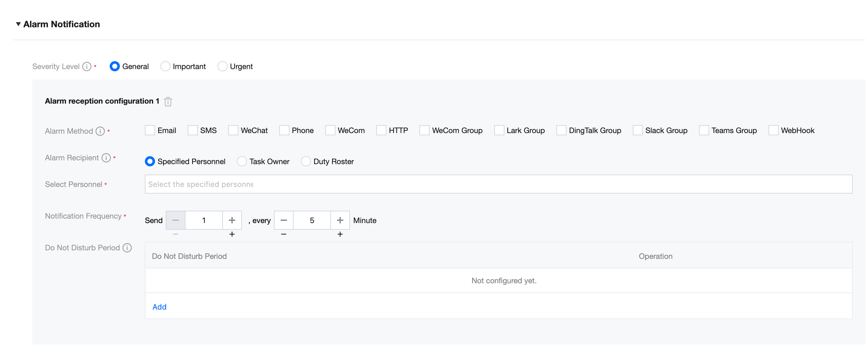Click the trash icon beside configuration 1

pos(168,101)
